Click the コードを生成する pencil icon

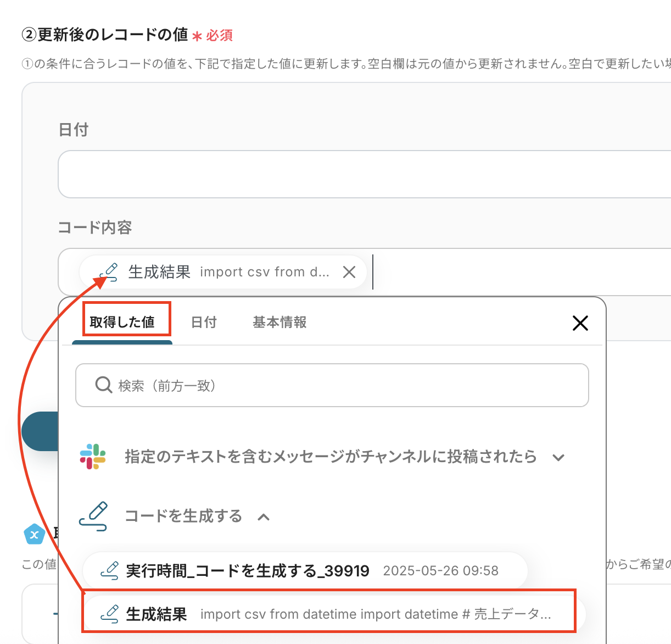[93, 516]
